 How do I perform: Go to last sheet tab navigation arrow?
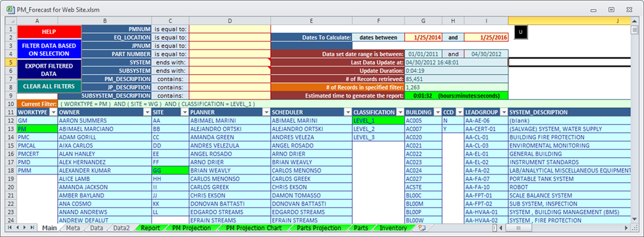[32, 228]
